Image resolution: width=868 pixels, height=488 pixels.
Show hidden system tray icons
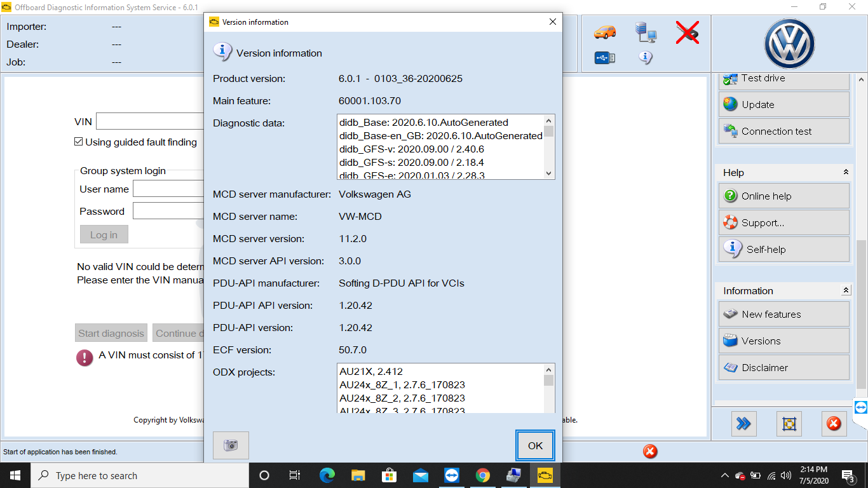pyautogui.click(x=725, y=475)
